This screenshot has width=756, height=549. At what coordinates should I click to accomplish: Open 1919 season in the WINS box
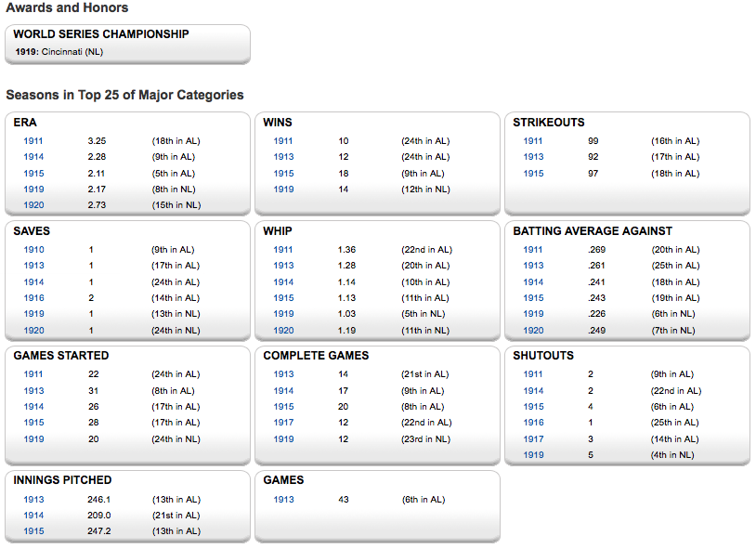coord(283,190)
